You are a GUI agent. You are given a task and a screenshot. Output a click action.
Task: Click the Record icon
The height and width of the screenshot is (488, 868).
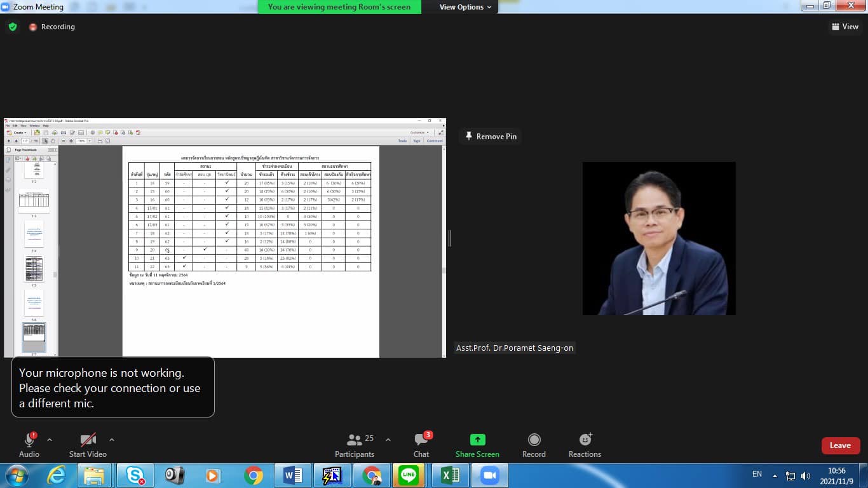(534, 440)
